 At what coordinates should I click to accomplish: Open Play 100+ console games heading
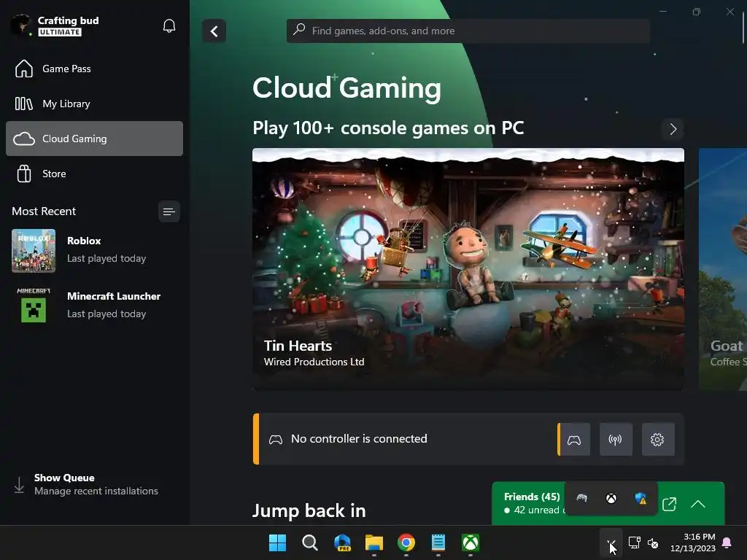click(x=388, y=128)
